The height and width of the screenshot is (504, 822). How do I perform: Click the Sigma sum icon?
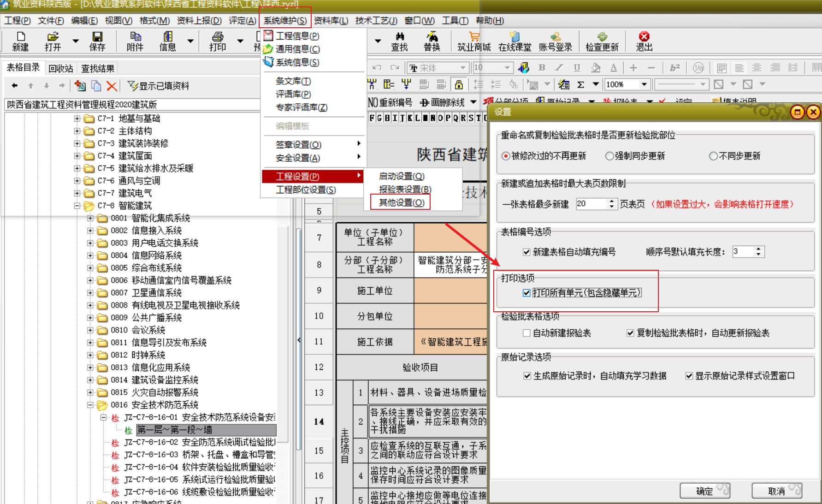tap(581, 84)
